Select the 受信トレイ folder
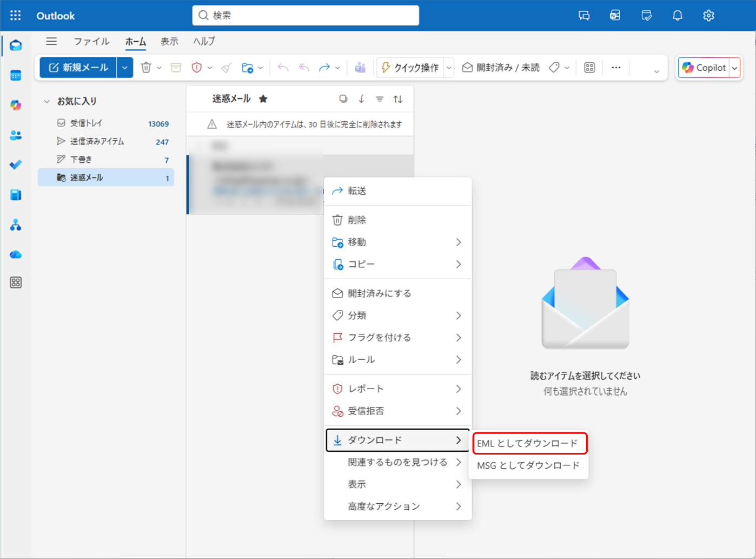Viewport: 756px width, 559px height. 86,123
